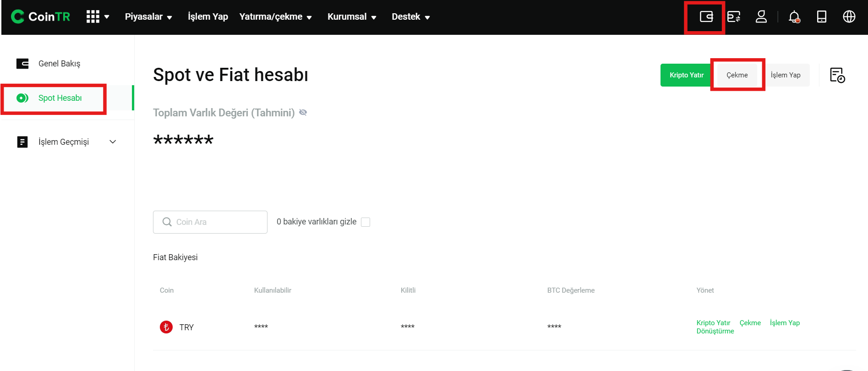Open the orders icon in top bar

pos(734,17)
